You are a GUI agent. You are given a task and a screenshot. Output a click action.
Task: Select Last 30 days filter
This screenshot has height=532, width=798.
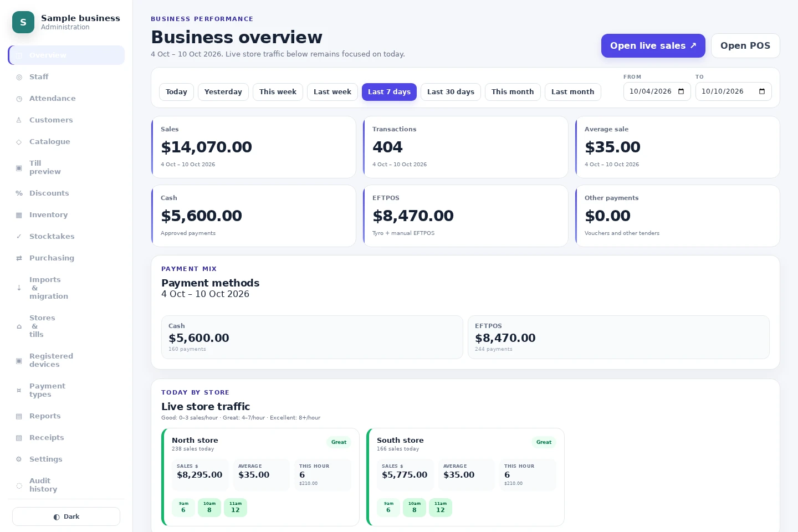pyautogui.click(x=451, y=92)
